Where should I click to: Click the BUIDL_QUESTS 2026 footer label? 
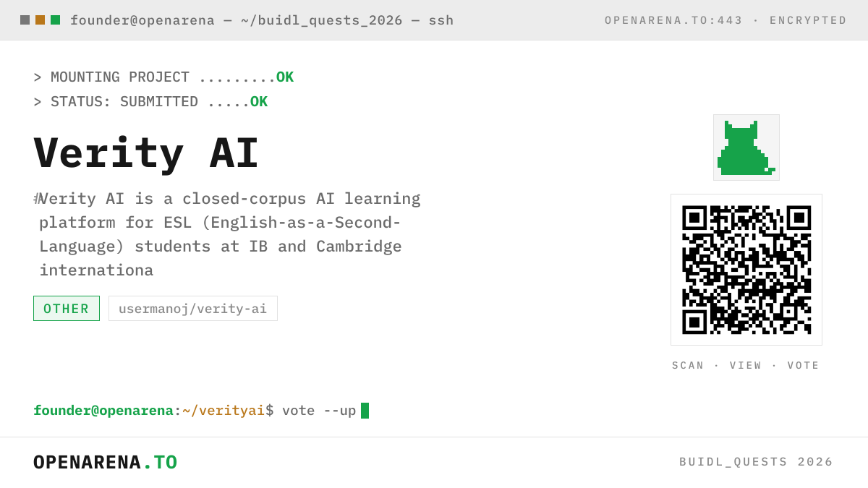coord(756,461)
